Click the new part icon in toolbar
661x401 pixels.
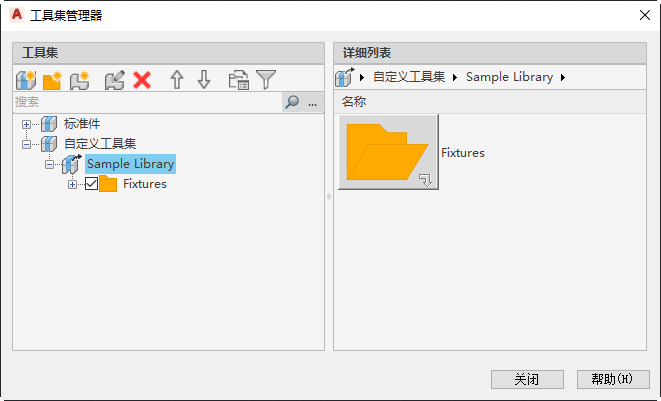click(79, 80)
